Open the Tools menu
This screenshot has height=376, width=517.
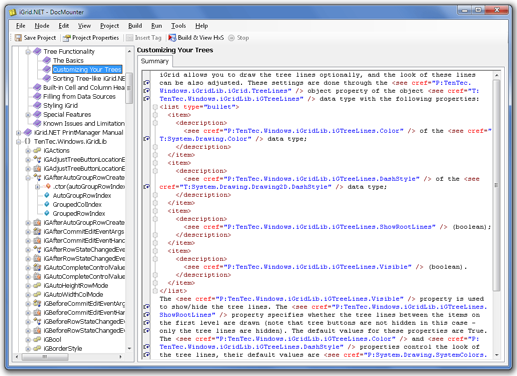click(178, 26)
